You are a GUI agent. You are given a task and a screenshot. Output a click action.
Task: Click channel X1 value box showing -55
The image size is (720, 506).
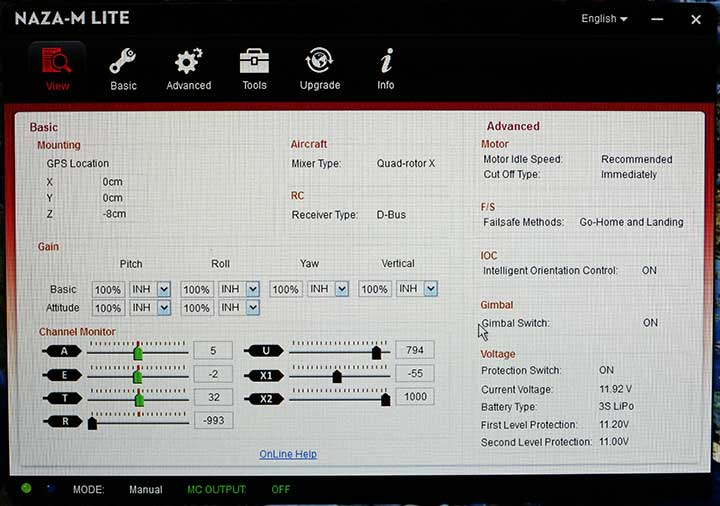pos(415,373)
